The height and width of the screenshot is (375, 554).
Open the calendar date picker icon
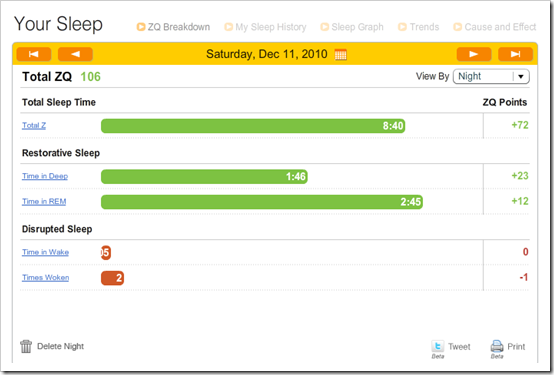[x=341, y=55]
